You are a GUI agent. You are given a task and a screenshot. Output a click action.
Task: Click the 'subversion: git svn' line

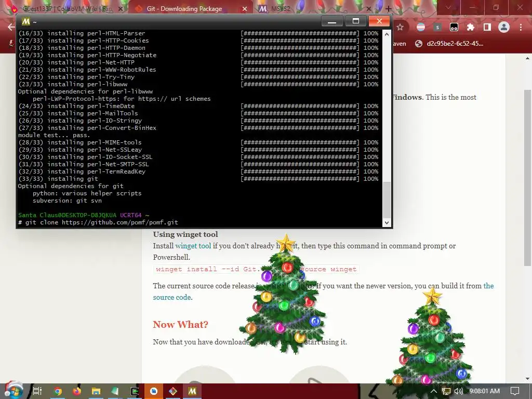click(67, 201)
